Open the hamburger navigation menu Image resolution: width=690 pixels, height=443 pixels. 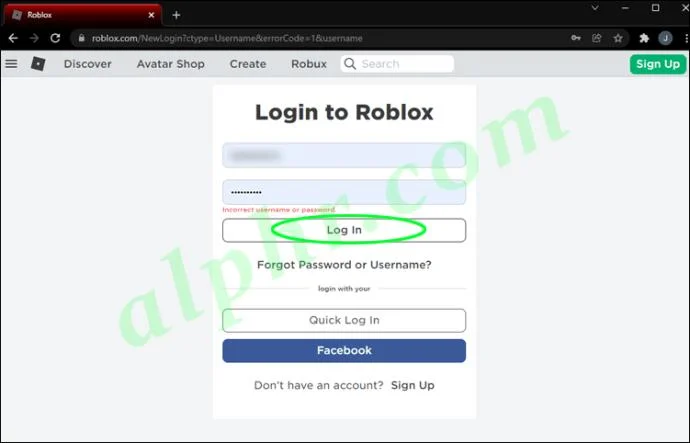coord(11,64)
